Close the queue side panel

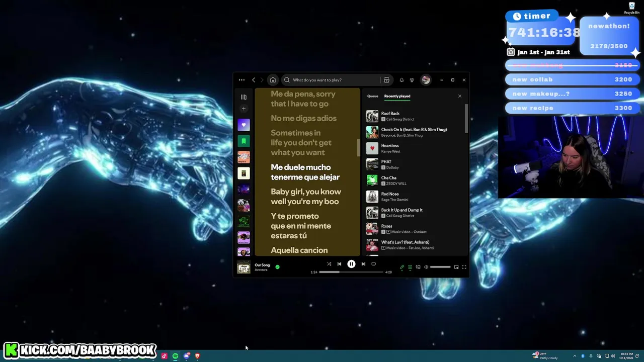459,96
